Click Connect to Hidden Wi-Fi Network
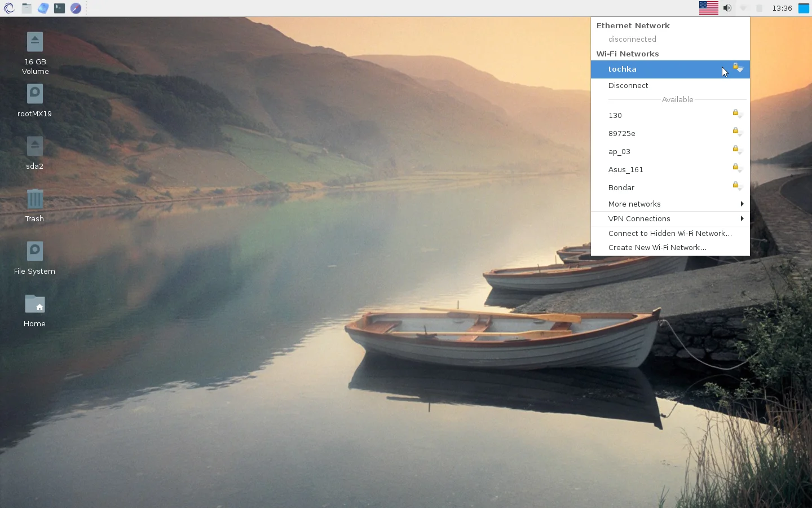The image size is (812, 508). click(670, 233)
